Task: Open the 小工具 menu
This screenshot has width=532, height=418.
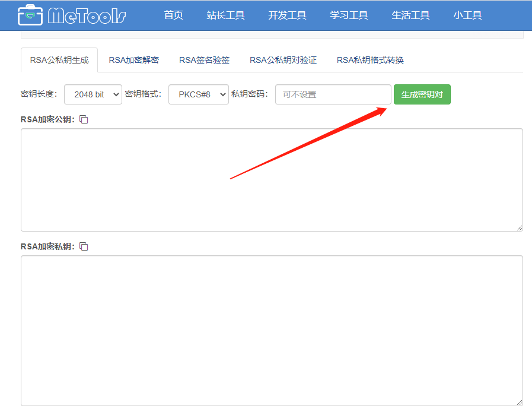Action: tap(467, 15)
